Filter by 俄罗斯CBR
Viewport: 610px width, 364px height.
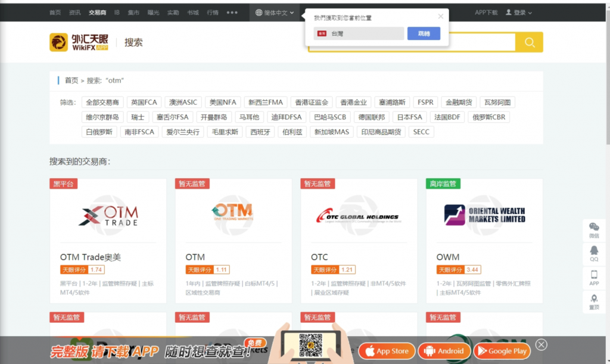[489, 117]
